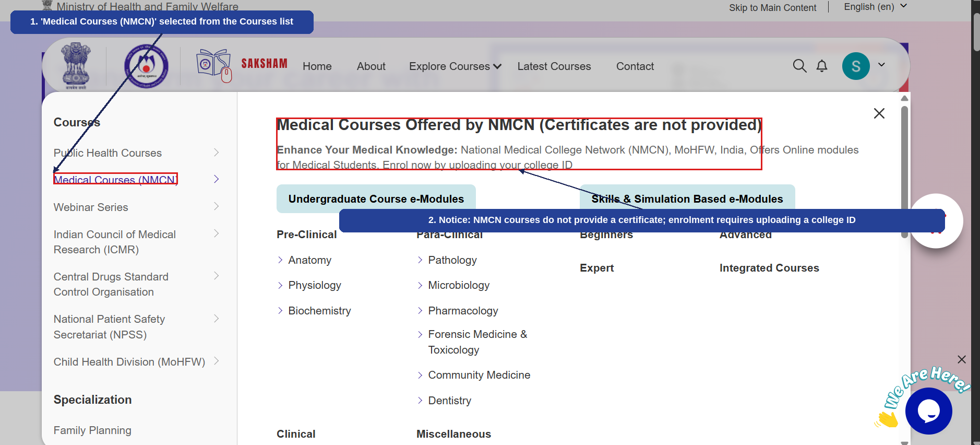Image resolution: width=980 pixels, height=445 pixels.
Task: Expand the Explore Courses menu
Action: [455, 66]
